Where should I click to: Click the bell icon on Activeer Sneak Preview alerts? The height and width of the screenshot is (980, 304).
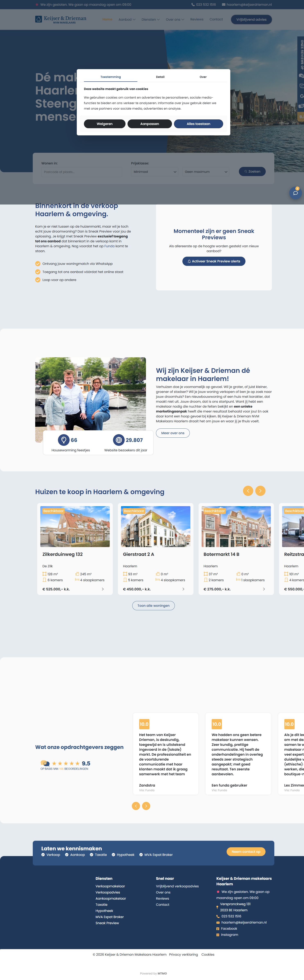point(189,261)
